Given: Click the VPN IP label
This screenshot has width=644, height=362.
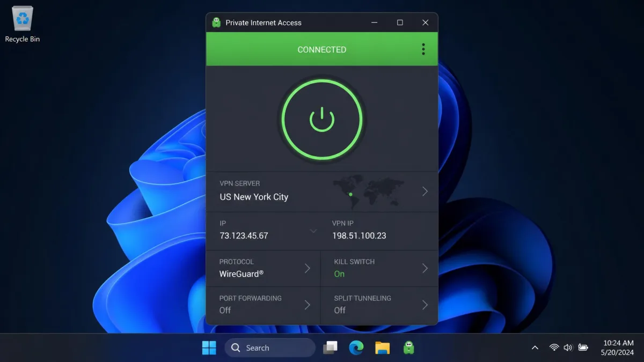Looking at the screenshot, I should (x=343, y=223).
